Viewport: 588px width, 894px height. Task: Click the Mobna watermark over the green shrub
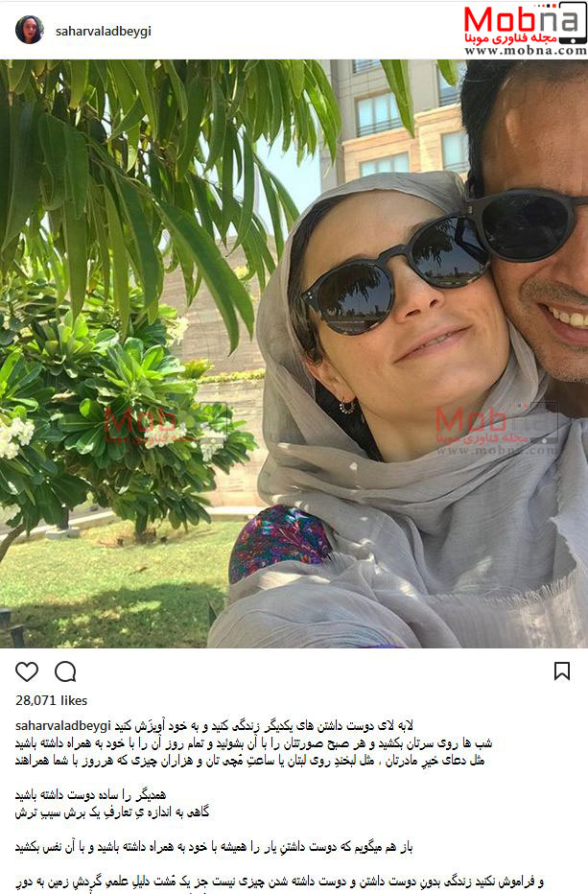click(x=165, y=429)
